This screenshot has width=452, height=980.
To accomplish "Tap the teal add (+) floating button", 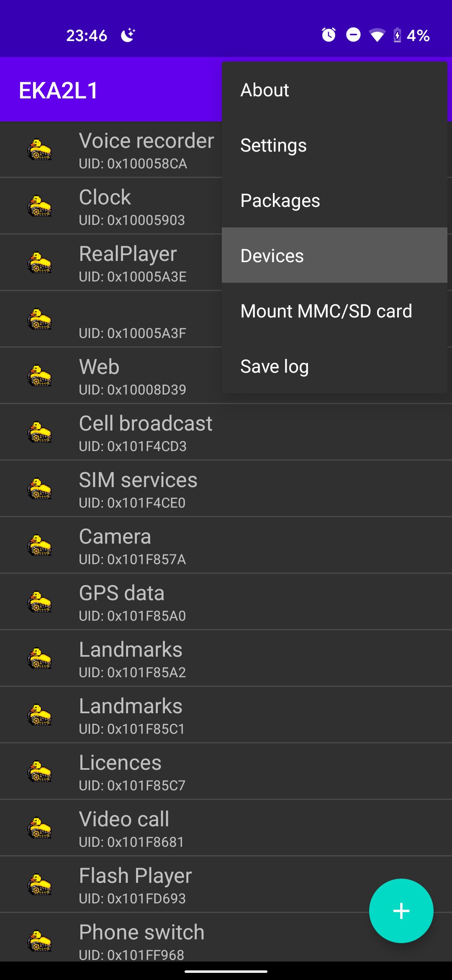I will point(401,911).
